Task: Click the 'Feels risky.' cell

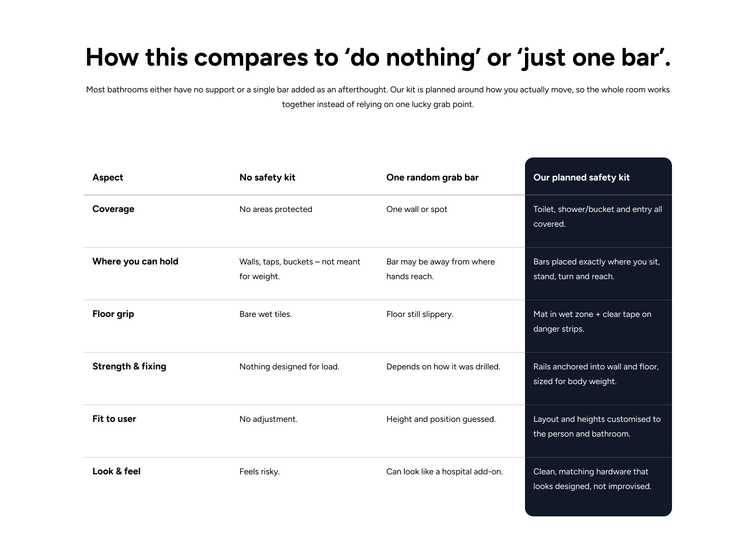Action: tap(259, 472)
